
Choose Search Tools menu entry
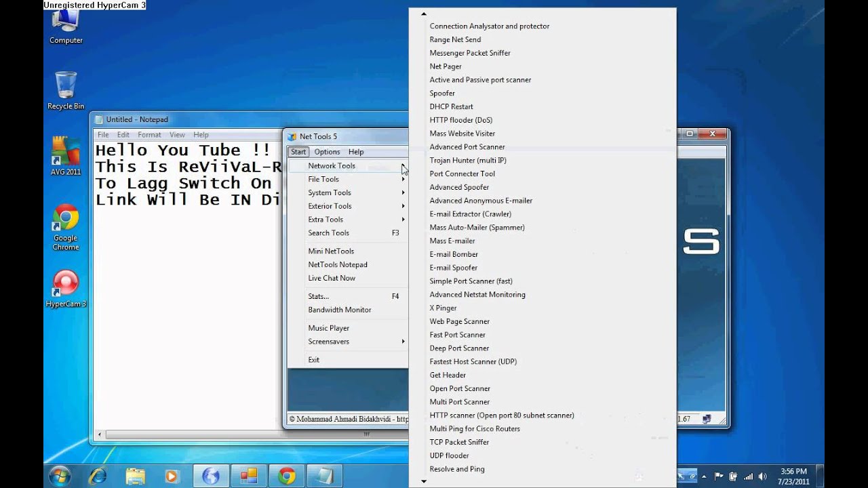tap(348, 233)
